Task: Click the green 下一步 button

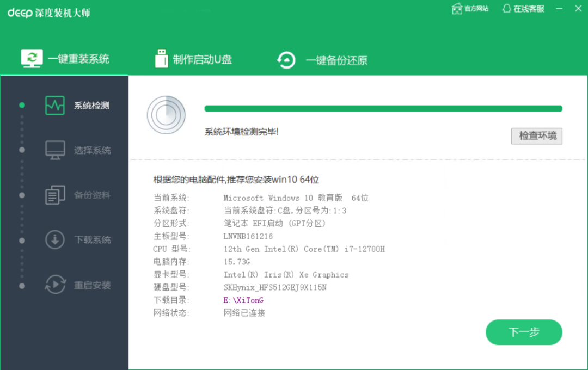Action: click(524, 332)
